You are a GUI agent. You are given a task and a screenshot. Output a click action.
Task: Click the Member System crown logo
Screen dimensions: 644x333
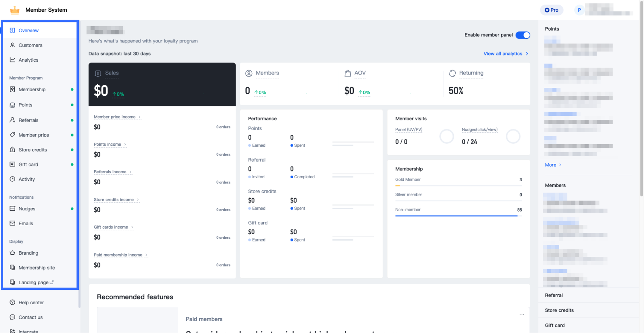point(15,10)
